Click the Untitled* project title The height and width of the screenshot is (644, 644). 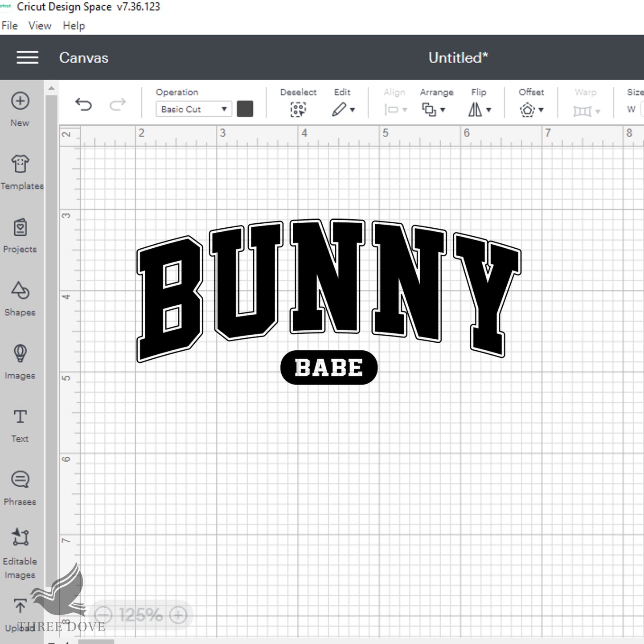click(458, 58)
